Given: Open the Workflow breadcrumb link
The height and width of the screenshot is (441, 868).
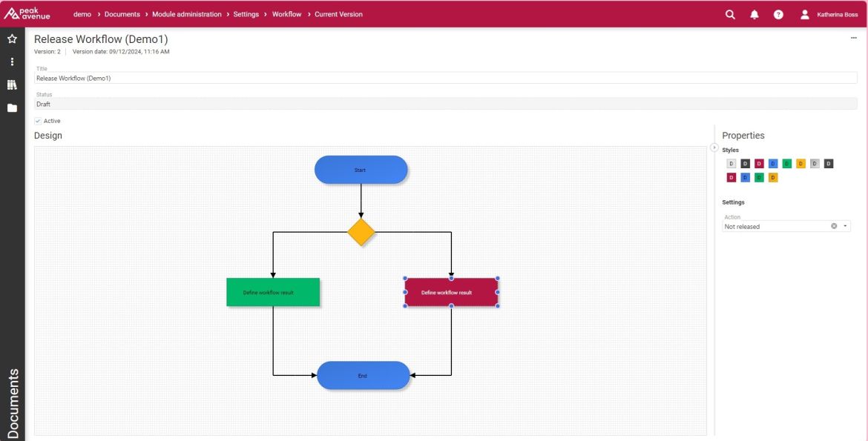Looking at the screenshot, I should click(287, 14).
